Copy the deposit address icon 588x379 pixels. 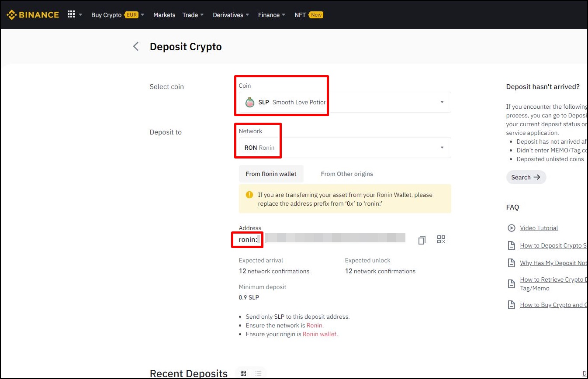pyautogui.click(x=422, y=240)
